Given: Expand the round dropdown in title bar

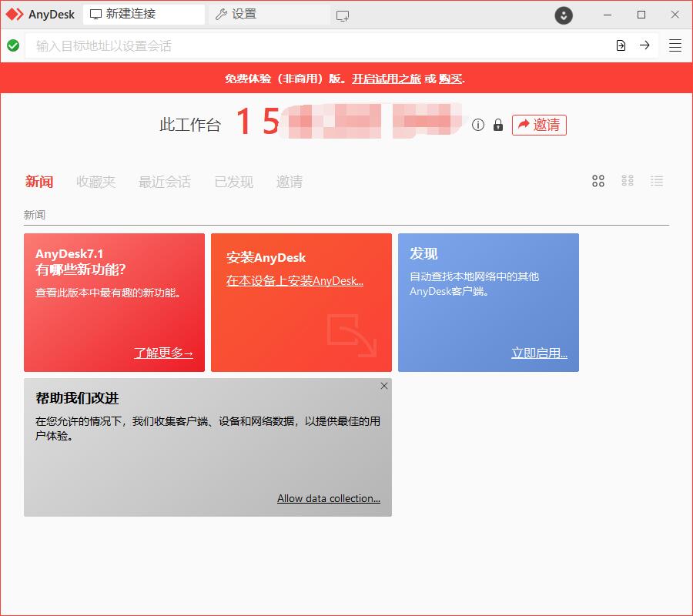Looking at the screenshot, I should click(564, 15).
